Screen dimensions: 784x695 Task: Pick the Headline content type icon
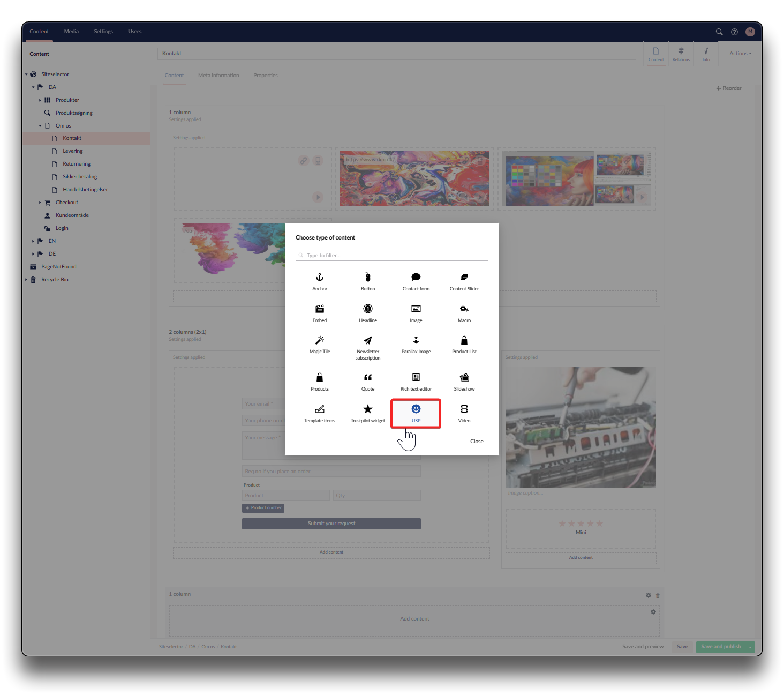[368, 309]
